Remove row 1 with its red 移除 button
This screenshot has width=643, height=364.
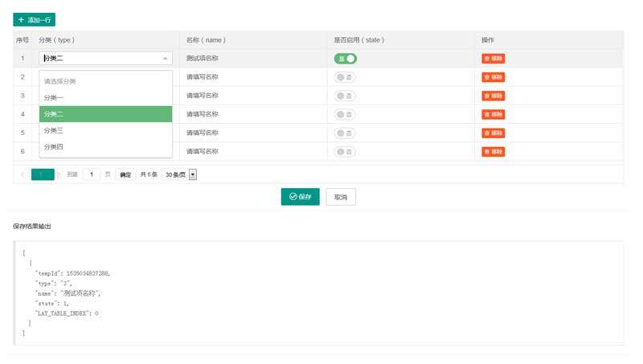point(494,59)
